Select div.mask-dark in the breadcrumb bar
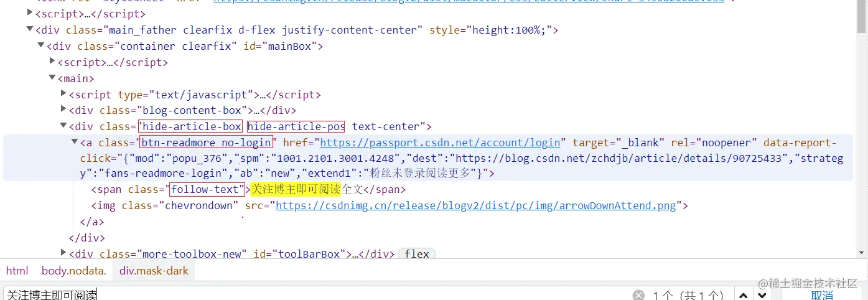The width and height of the screenshot is (868, 300). (154, 271)
